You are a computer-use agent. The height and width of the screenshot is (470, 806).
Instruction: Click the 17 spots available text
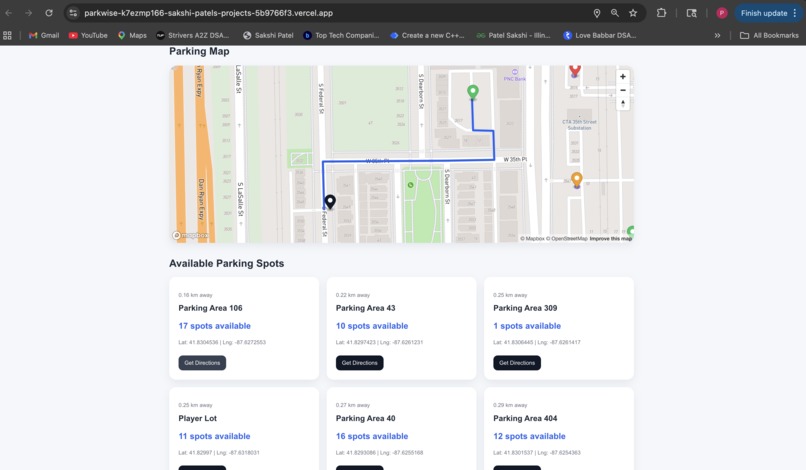coord(214,326)
